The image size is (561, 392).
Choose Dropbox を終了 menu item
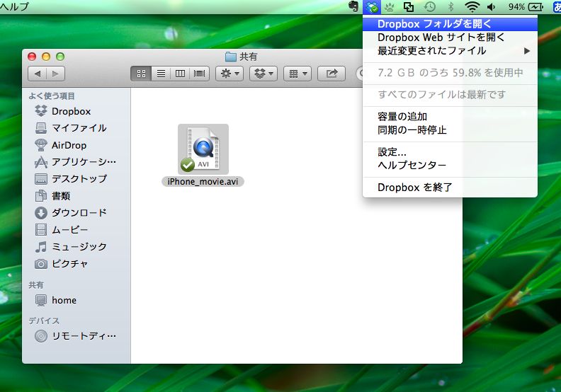pyautogui.click(x=450, y=188)
